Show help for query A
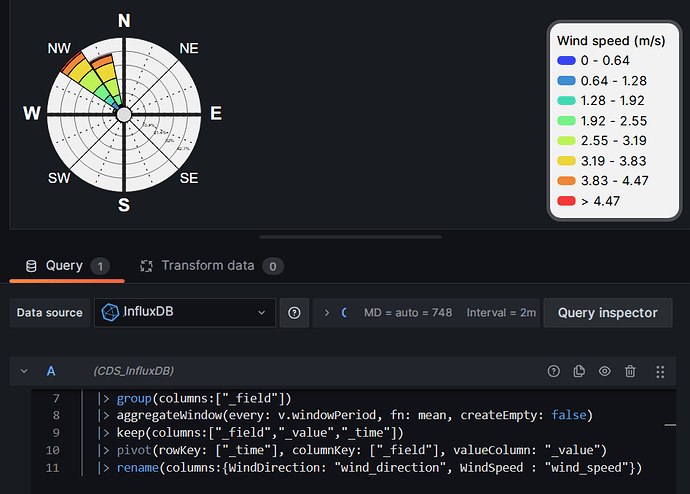Image resolution: width=690 pixels, height=494 pixels. (554, 371)
